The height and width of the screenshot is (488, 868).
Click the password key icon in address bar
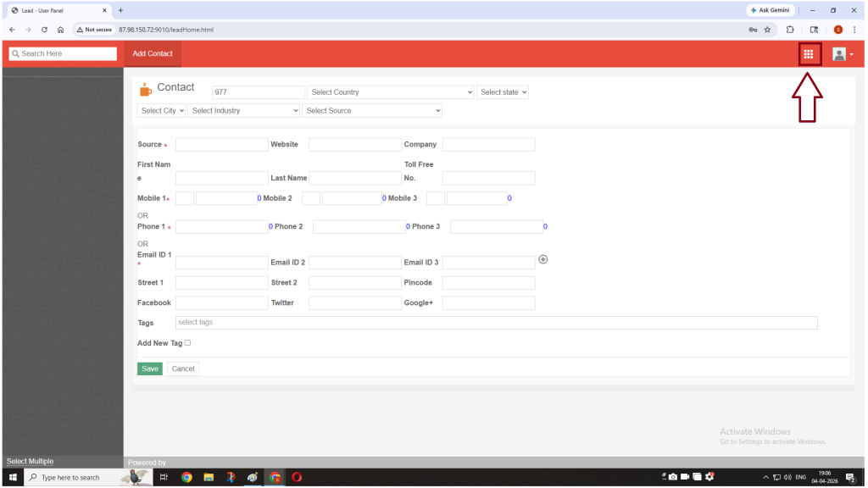(752, 30)
